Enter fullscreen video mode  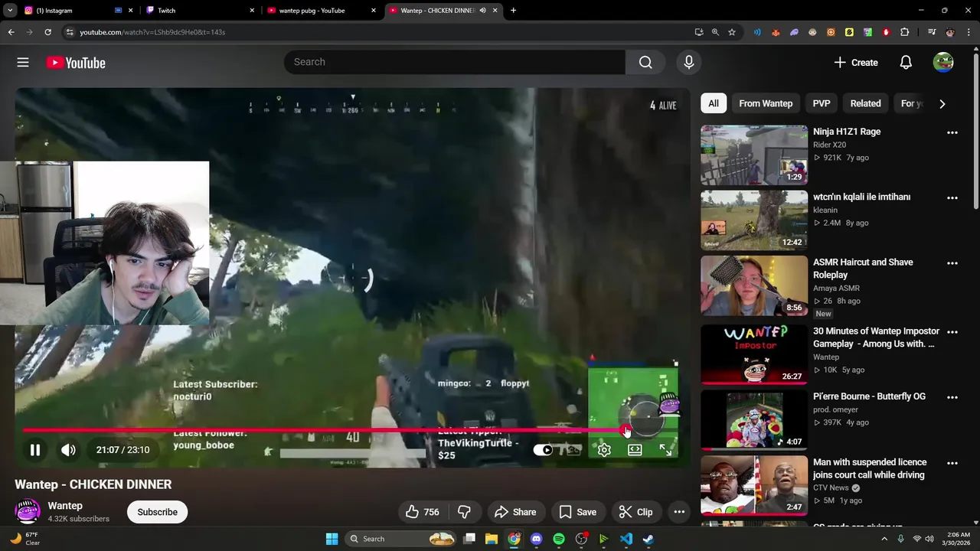[665, 450]
